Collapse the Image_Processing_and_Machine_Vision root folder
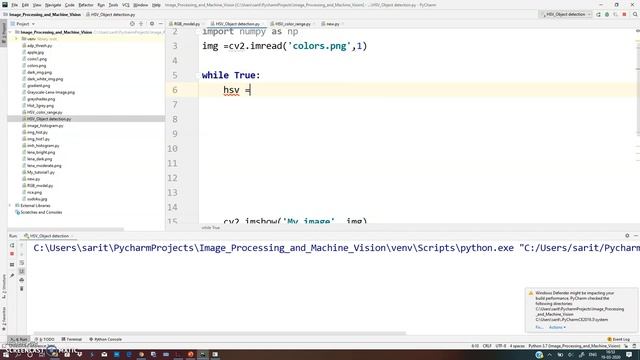Image resolution: width=640 pixels, height=360 pixels. (x=11, y=32)
